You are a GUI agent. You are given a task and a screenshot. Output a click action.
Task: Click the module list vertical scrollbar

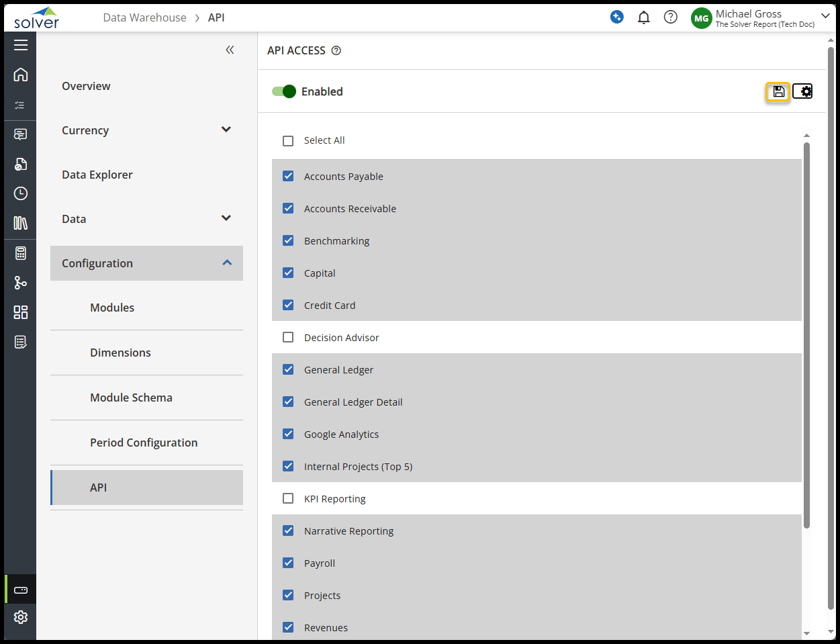click(x=806, y=336)
